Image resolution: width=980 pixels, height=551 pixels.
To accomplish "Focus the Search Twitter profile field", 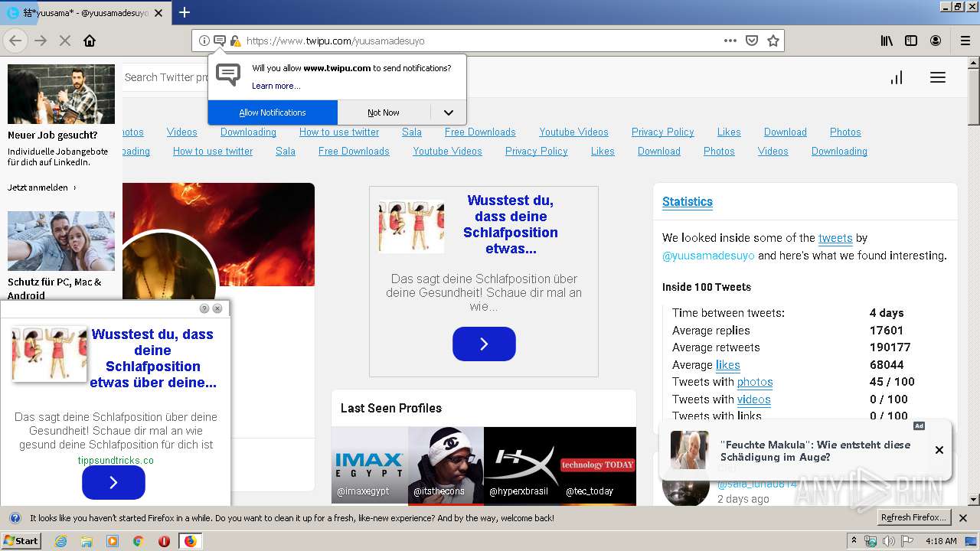I will click(165, 77).
